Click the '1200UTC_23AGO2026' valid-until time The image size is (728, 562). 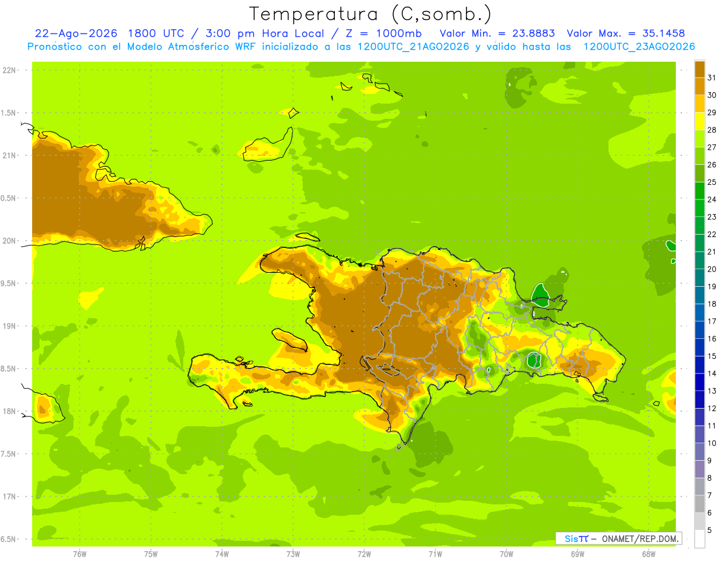[x=639, y=47]
